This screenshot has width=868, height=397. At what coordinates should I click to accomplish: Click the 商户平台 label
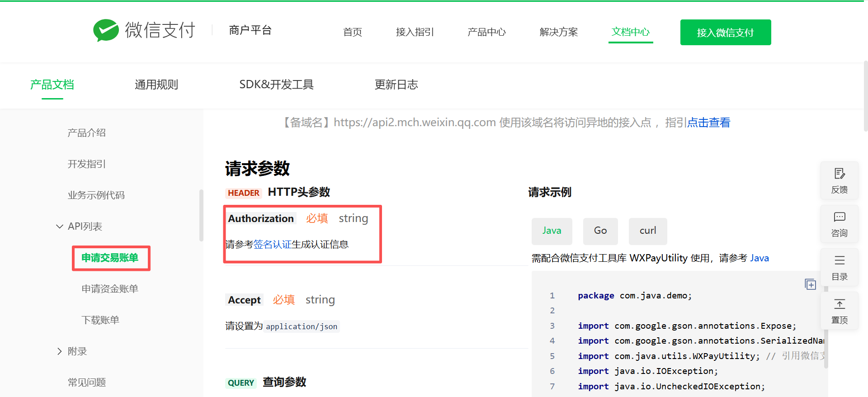250,30
